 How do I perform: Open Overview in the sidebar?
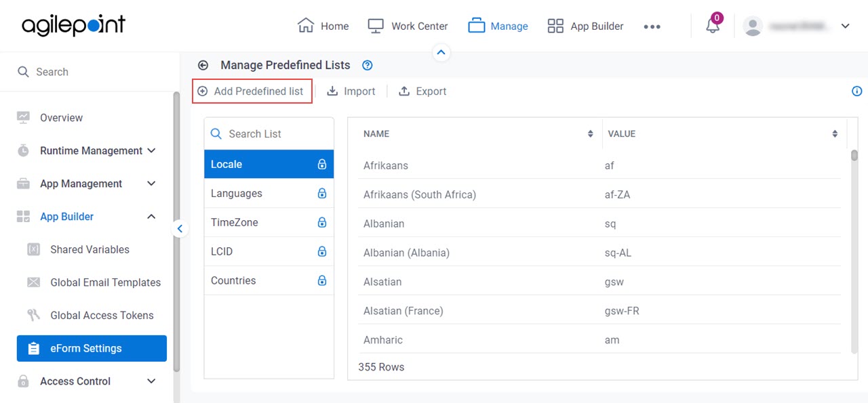pyautogui.click(x=61, y=117)
